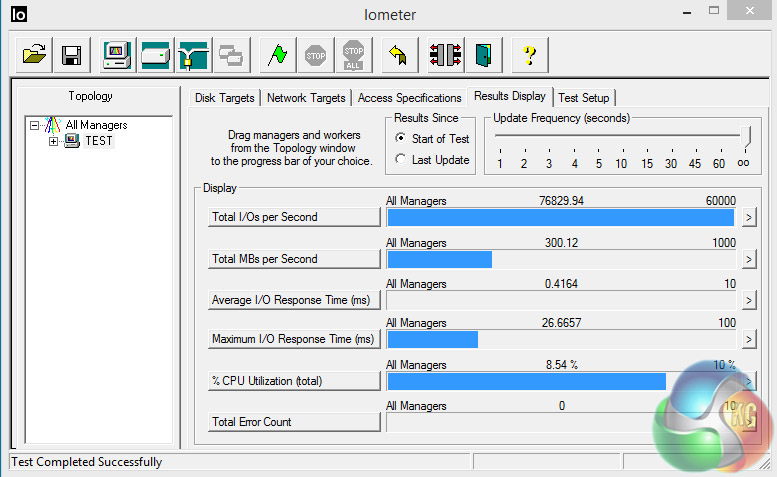Collapse All Managers tree node
Viewport: 777px width, 477px height.
pos(34,125)
